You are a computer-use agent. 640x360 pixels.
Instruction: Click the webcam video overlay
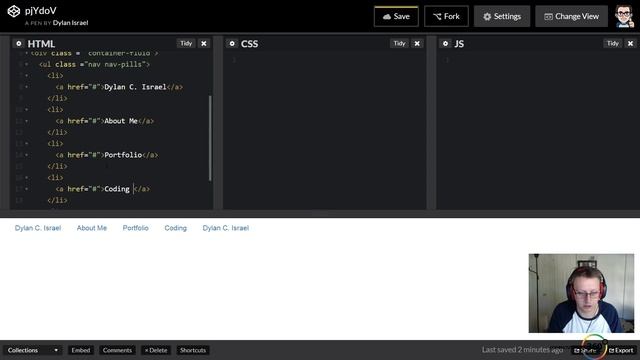click(581, 293)
